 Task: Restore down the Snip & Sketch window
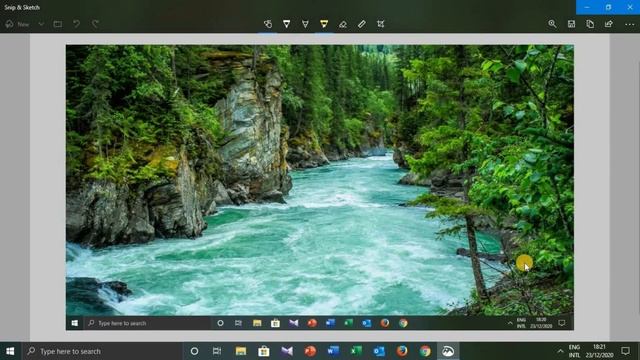[608, 7]
